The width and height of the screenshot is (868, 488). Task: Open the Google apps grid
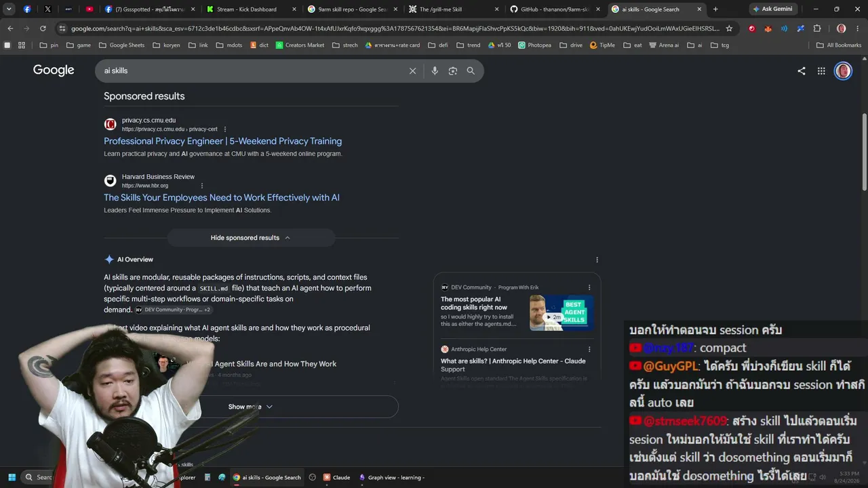(x=821, y=70)
